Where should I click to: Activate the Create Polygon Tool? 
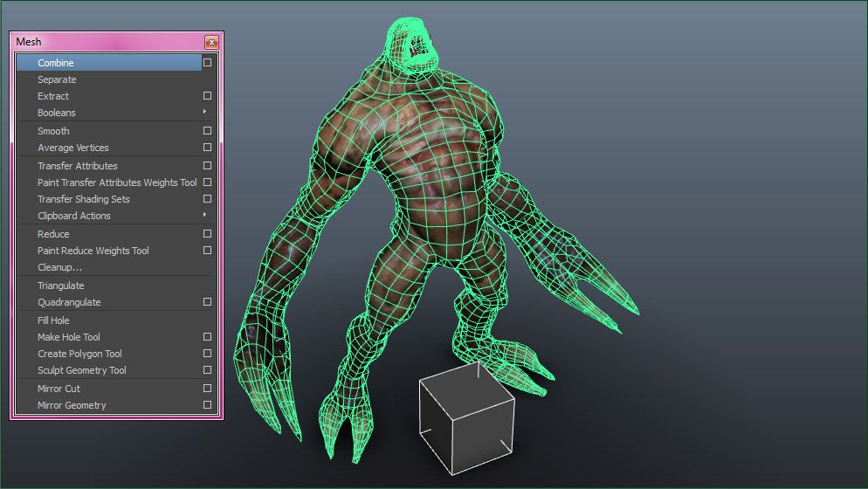79,354
